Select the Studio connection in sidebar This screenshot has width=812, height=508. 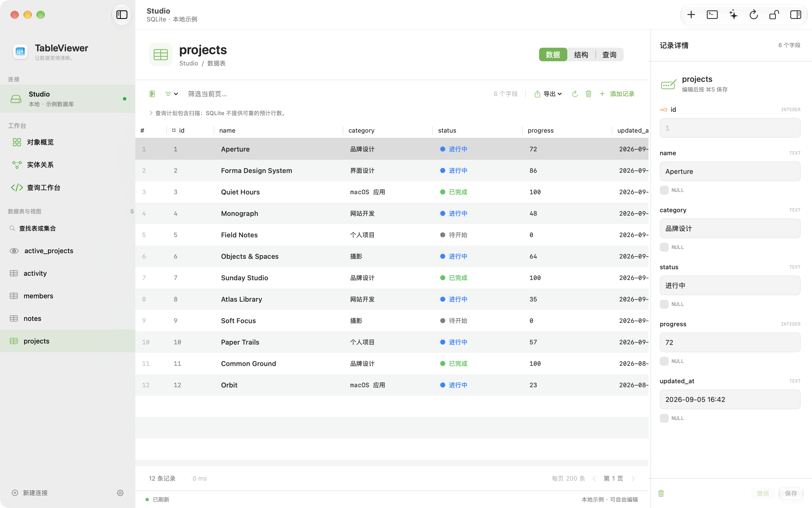coord(67,99)
